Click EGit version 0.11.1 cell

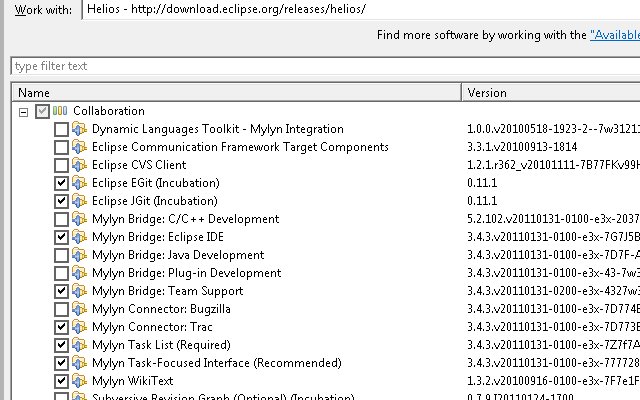[482, 183]
